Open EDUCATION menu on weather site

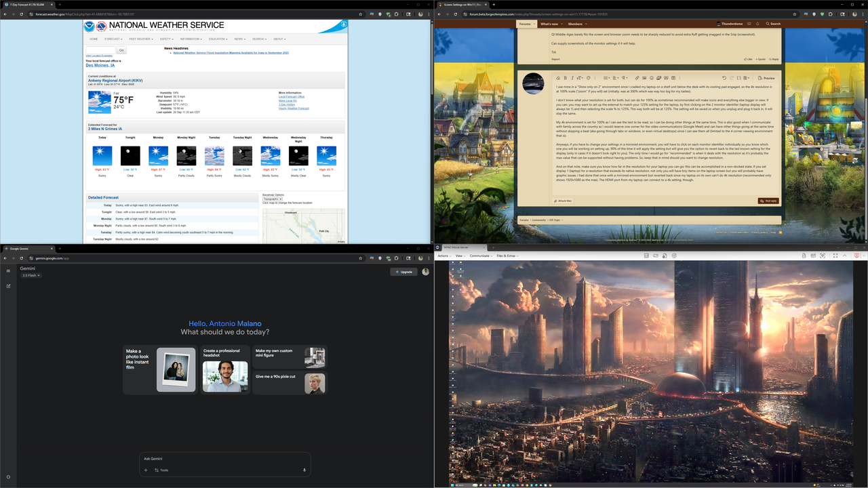tap(218, 39)
